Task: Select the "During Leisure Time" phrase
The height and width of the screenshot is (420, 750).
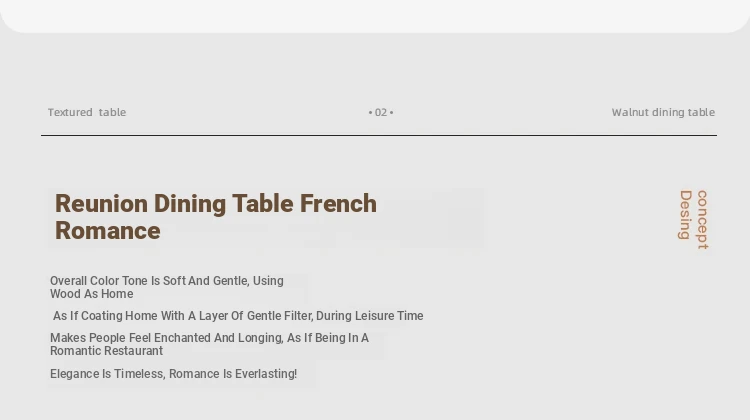Action: (x=370, y=316)
